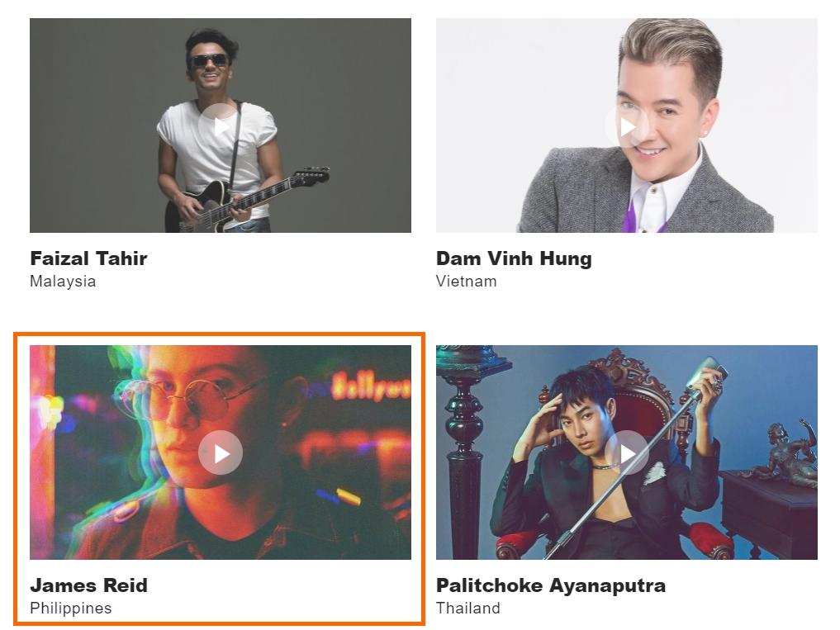Screen dimensions: 840x630
Task: Click the James Reid name heading
Action: point(88,585)
